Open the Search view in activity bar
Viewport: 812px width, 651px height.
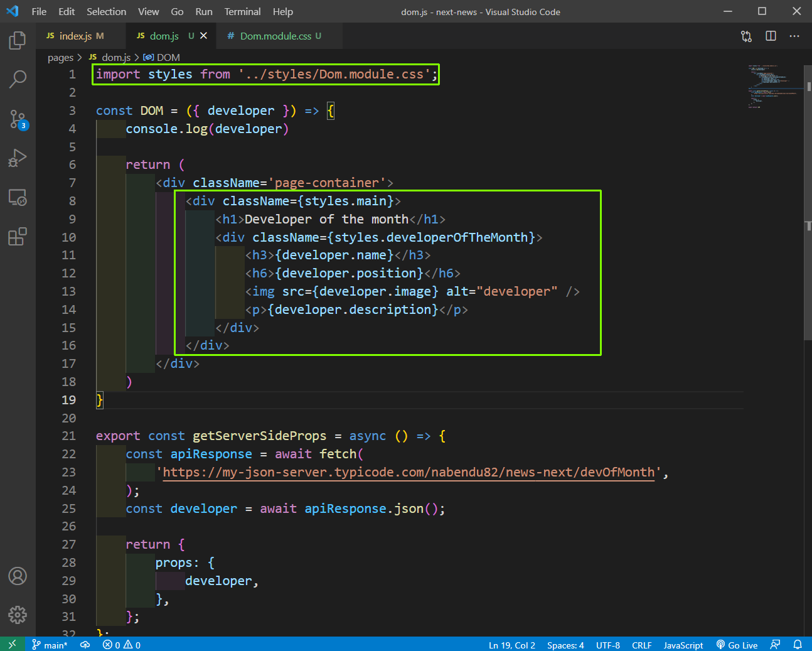pyautogui.click(x=18, y=79)
